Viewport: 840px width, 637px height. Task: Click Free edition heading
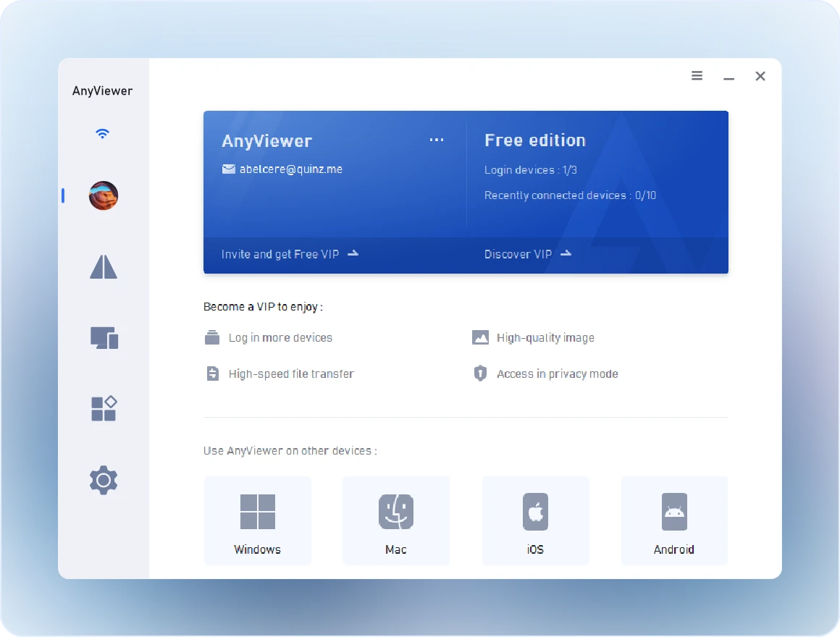(x=535, y=140)
